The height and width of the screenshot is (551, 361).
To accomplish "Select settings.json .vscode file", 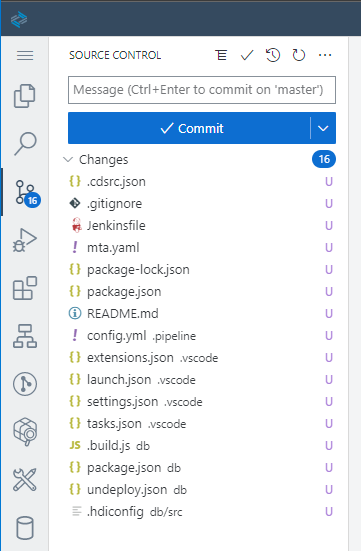I will (199, 402).
